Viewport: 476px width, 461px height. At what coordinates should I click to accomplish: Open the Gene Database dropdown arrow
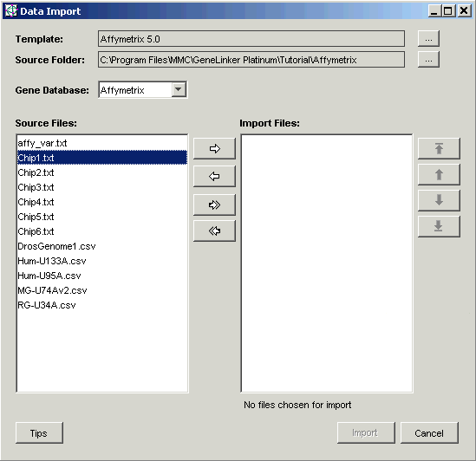click(179, 89)
